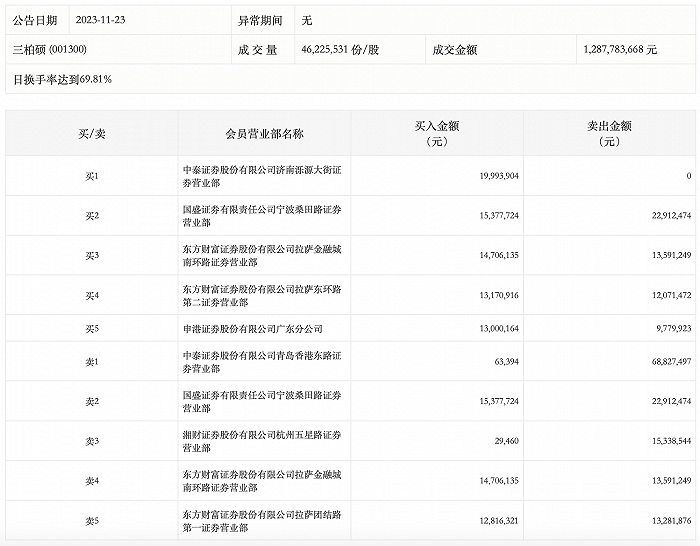700x546 pixels.
Task: Click the 异常期间 label
Action: 260,21
